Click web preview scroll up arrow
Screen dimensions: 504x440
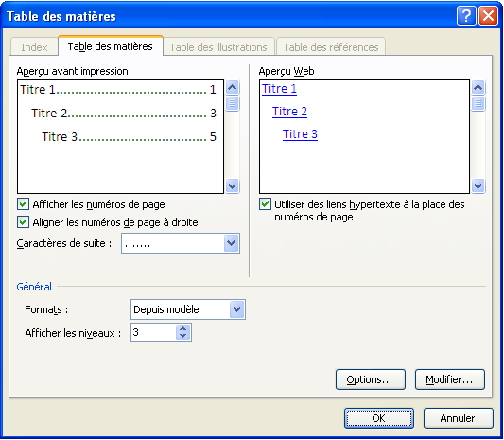click(x=478, y=87)
